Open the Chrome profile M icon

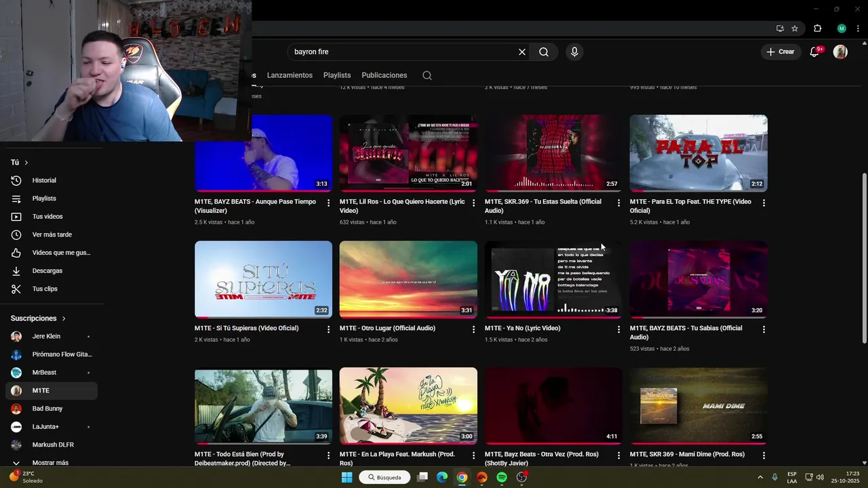[x=842, y=28]
